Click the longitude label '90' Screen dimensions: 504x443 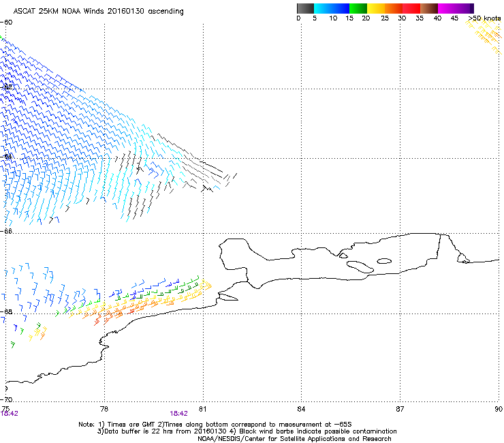499,409
